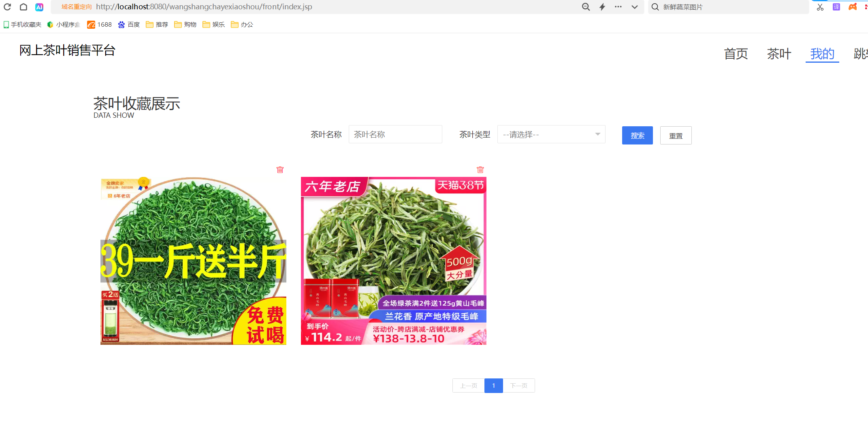
Task: Click the blue 搜索 button
Action: 637,135
